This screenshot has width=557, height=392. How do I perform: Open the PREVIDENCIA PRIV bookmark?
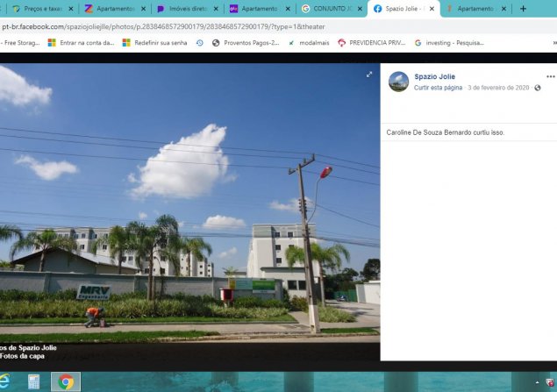tap(372, 43)
